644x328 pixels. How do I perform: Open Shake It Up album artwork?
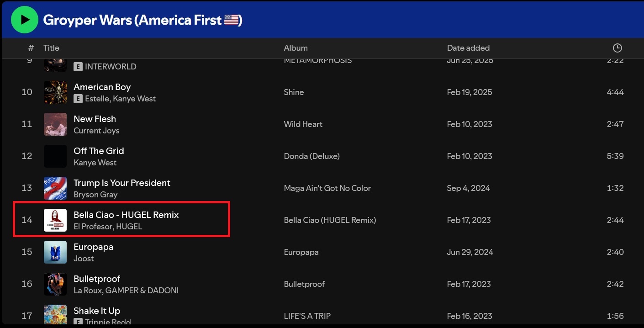click(x=55, y=315)
